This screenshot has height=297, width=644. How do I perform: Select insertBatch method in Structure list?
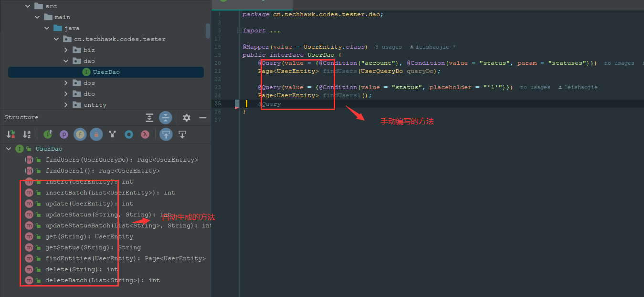[x=110, y=193]
